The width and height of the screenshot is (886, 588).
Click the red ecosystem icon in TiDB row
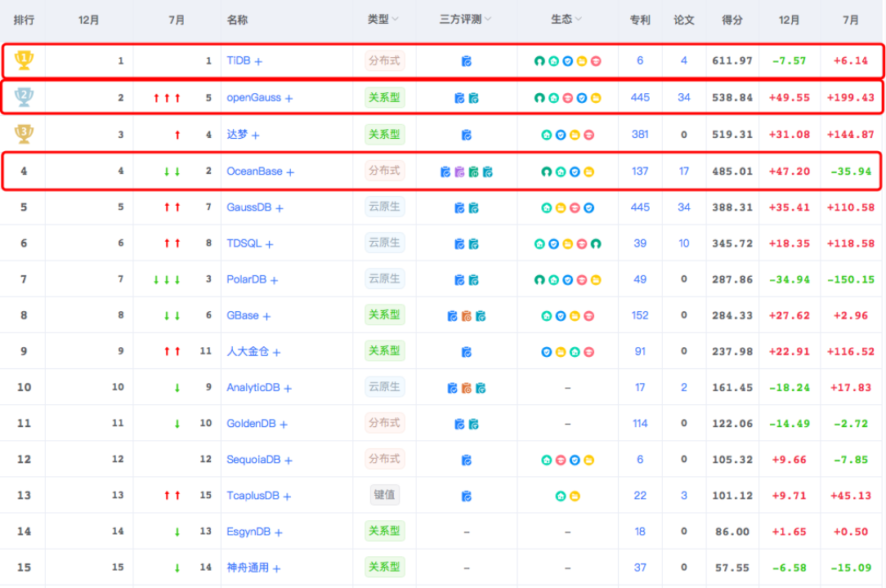pyautogui.click(x=596, y=61)
